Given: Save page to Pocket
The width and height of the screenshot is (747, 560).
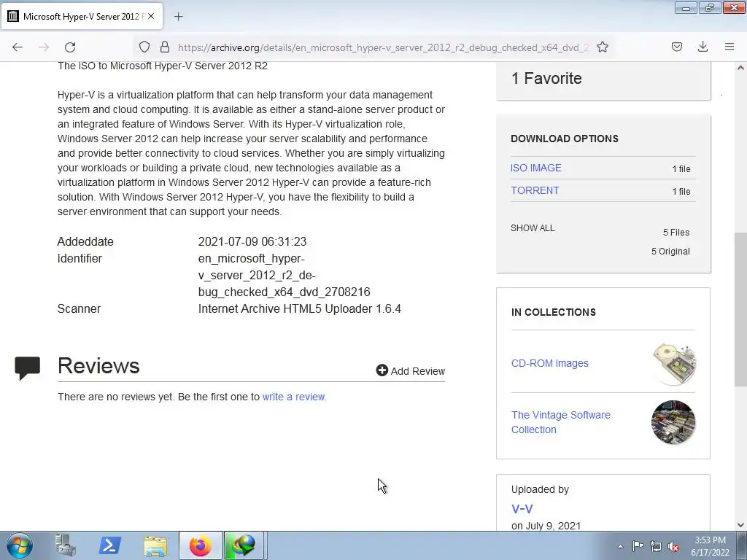Looking at the screenshot, I should tap(676, 47).
